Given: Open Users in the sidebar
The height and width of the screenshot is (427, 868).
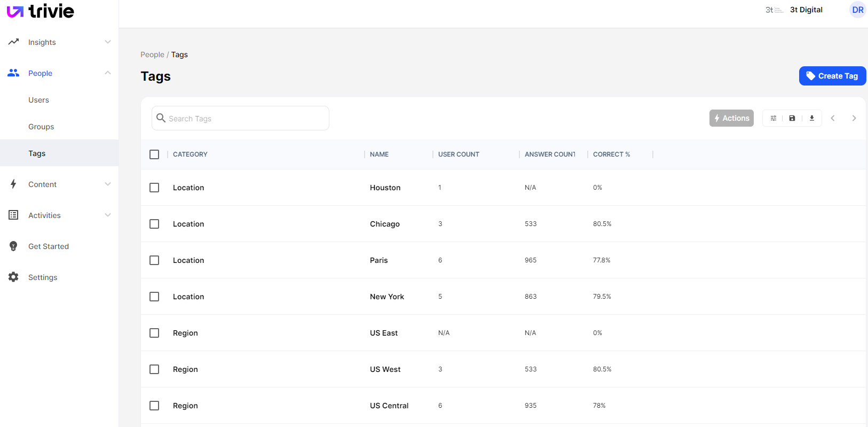Looking at the screenshot, I should coord(38,100).
